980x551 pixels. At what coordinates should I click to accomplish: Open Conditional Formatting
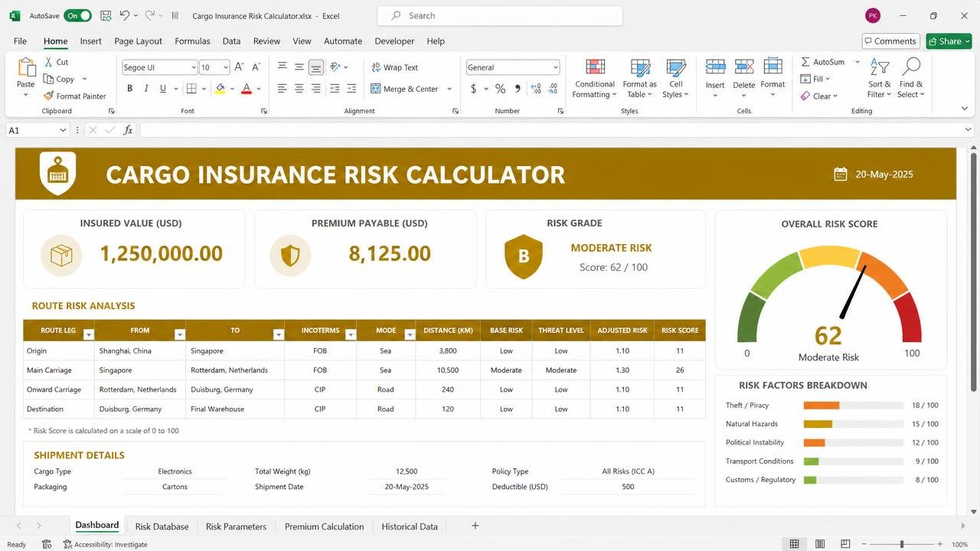click(x=595, y=78)
